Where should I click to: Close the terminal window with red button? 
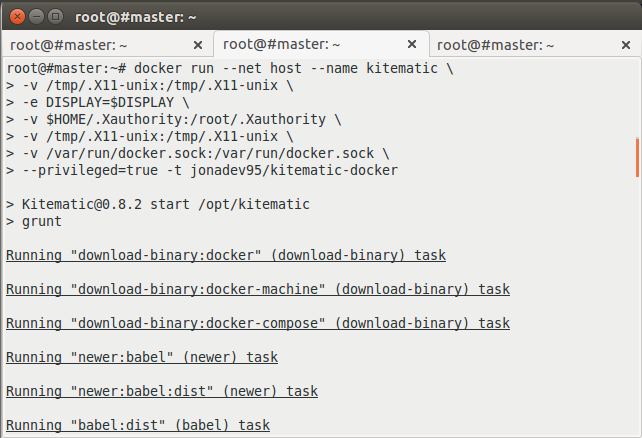pos(17,16)
